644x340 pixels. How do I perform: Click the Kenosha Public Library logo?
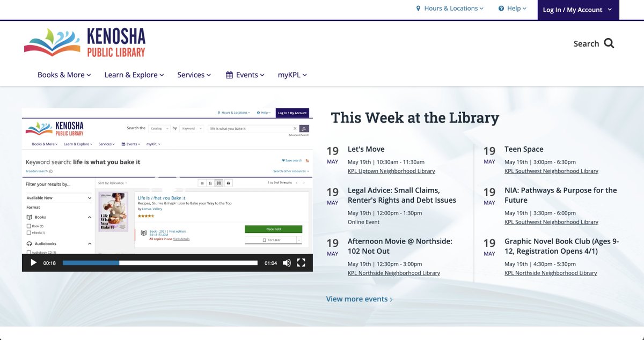tap(85, 43)
